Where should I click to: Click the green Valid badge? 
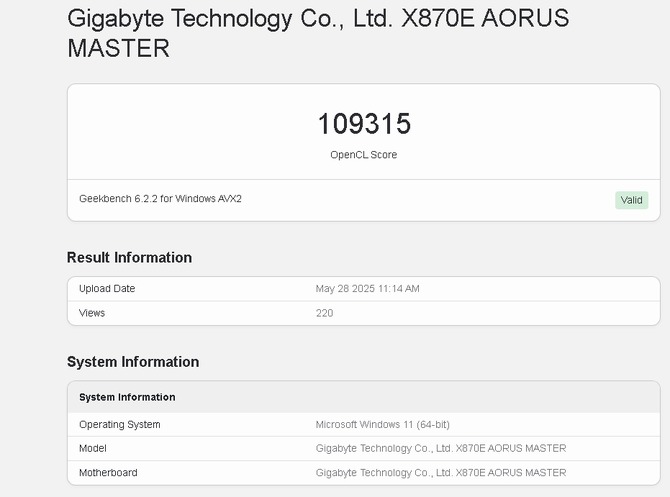(x=631, y=200)
